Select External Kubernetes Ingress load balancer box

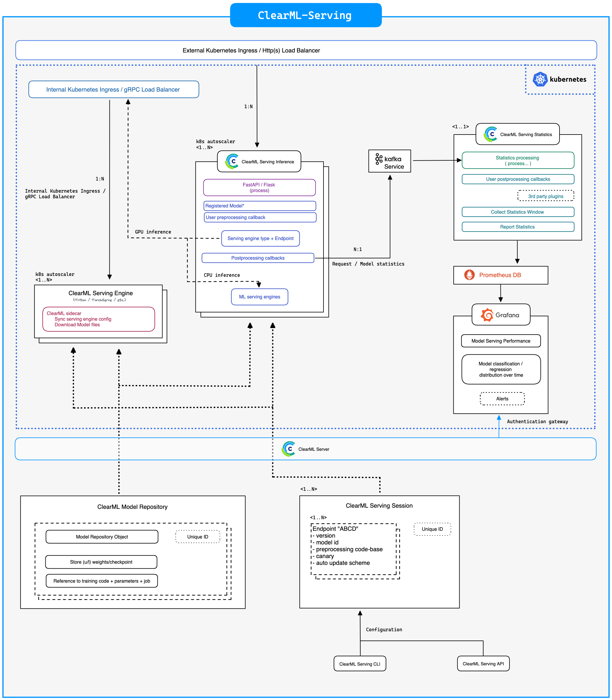pyautogui.click(x=306, y=50)
